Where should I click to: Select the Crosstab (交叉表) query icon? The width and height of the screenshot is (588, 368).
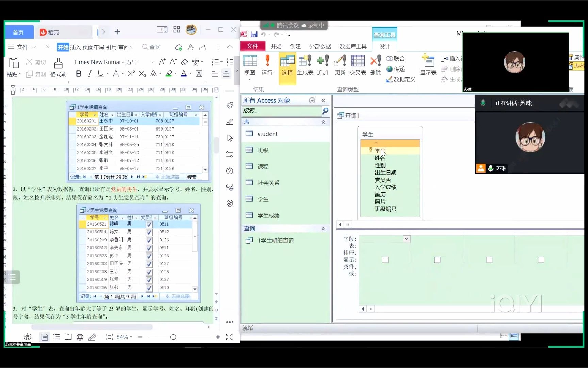(x=358, y=65)
